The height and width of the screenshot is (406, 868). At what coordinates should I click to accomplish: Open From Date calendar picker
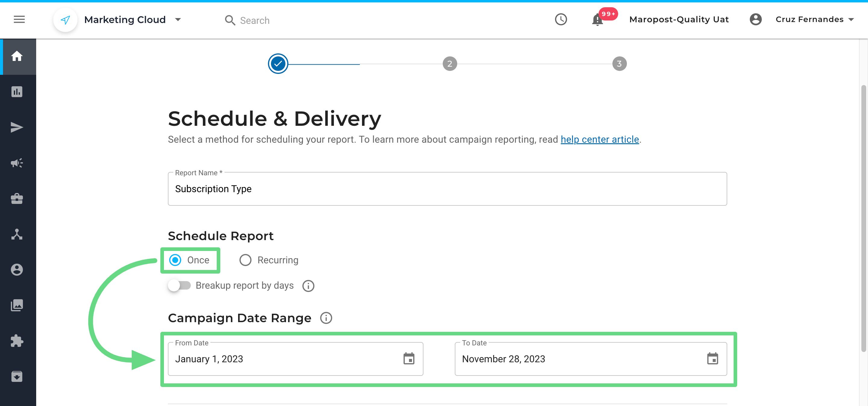click(x=409, y=359)
